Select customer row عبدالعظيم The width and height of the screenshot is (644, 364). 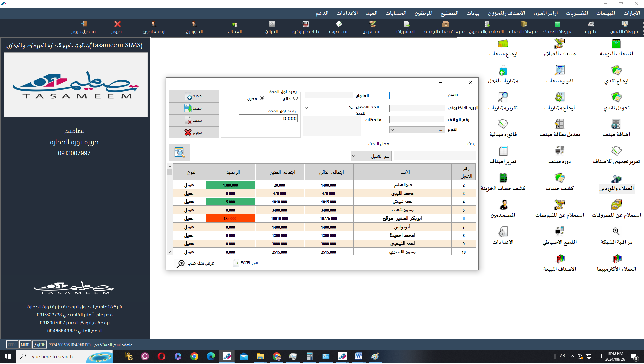tap(324, 185)
